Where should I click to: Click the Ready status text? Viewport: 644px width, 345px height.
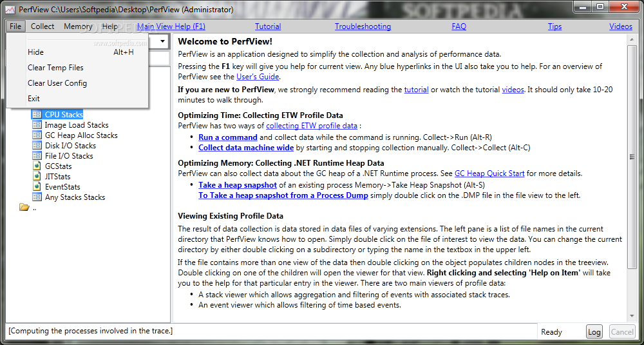tap(551, 332)
